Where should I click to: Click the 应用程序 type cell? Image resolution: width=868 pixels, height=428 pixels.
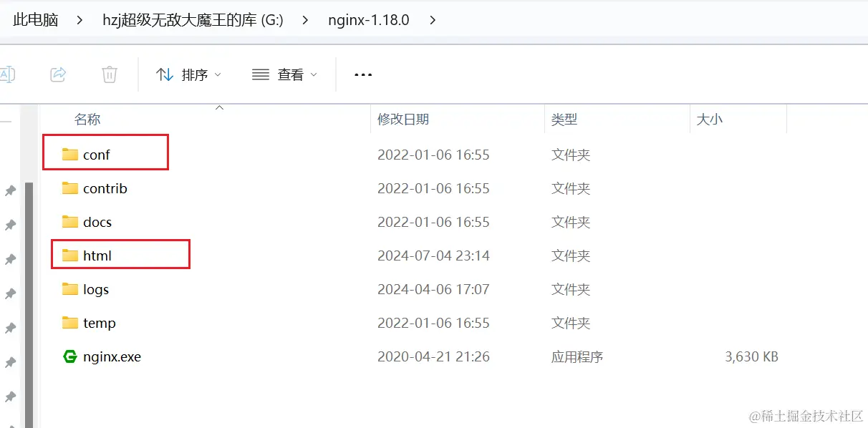coord(577,356)
